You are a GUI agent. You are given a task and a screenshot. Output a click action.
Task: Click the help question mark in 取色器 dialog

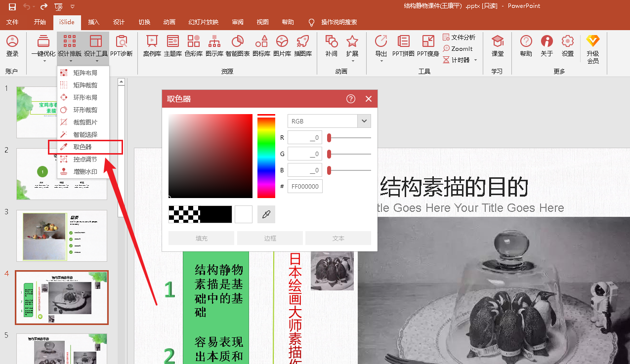click(351, 99)
